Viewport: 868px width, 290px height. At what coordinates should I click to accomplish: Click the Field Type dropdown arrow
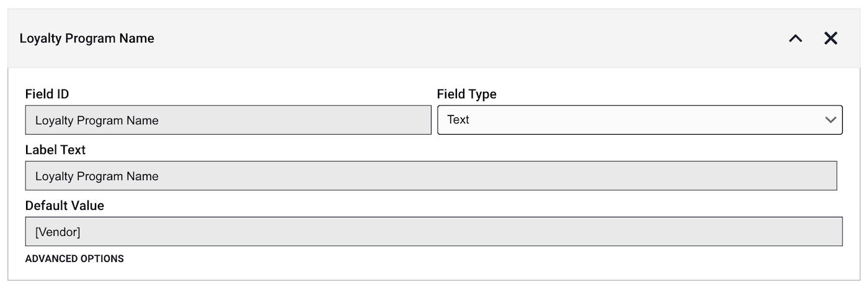(831, 120)
